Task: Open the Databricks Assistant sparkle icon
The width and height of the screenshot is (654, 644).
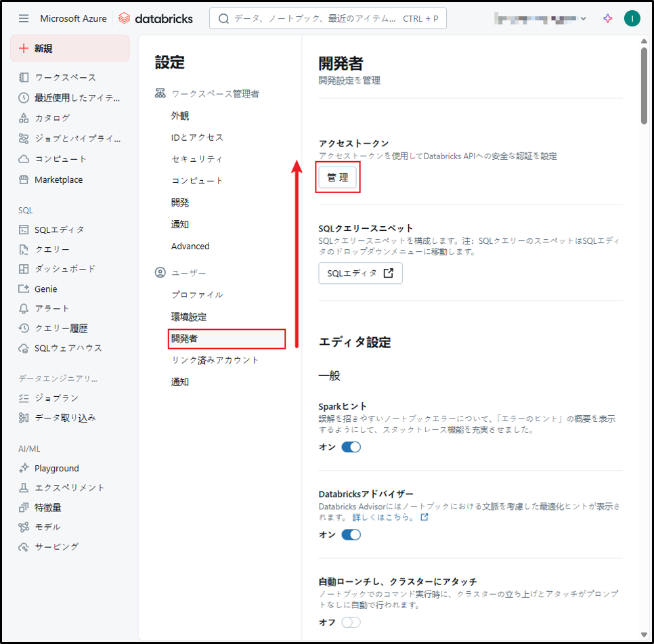Action: [608, 18]
